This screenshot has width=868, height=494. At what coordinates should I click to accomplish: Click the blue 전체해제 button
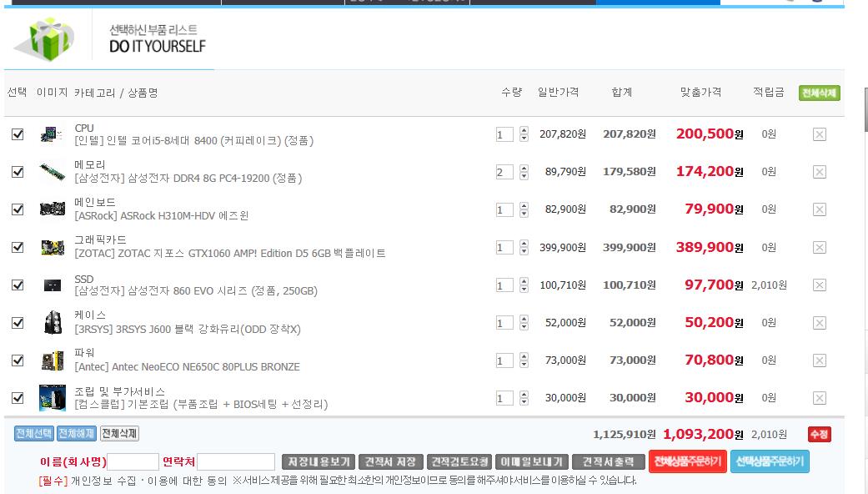77,434
